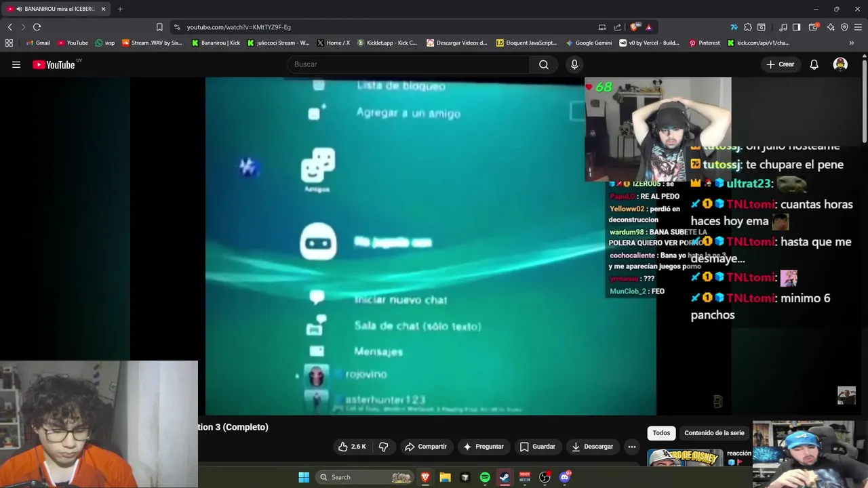This screenshot has width=868, height=488.
Task: Dislike the video with thumbs down
Action: click(x=383, y=447)
